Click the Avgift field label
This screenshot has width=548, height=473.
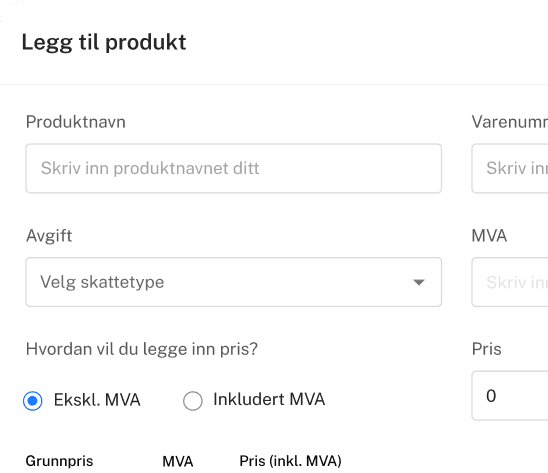pos(49,236)
